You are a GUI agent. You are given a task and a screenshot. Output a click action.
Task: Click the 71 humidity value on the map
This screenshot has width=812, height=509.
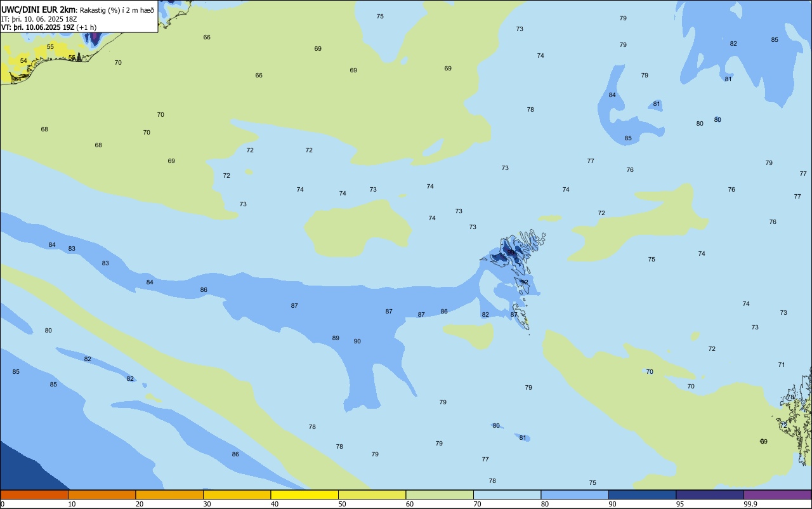(782, 365)
